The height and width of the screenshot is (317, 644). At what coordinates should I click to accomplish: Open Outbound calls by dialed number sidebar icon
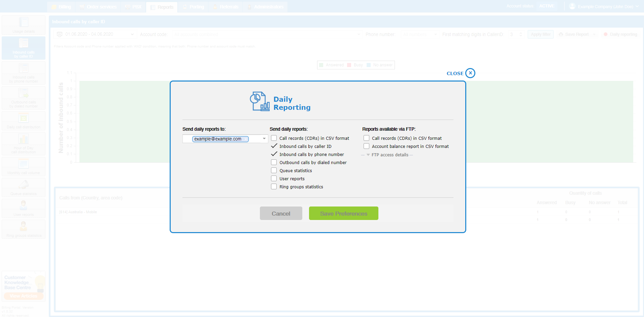pyautogui.click(x=24, y=98)
